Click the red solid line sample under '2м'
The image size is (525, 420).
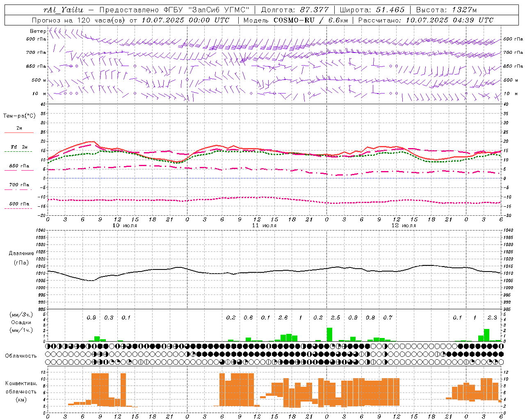point(19,133)
